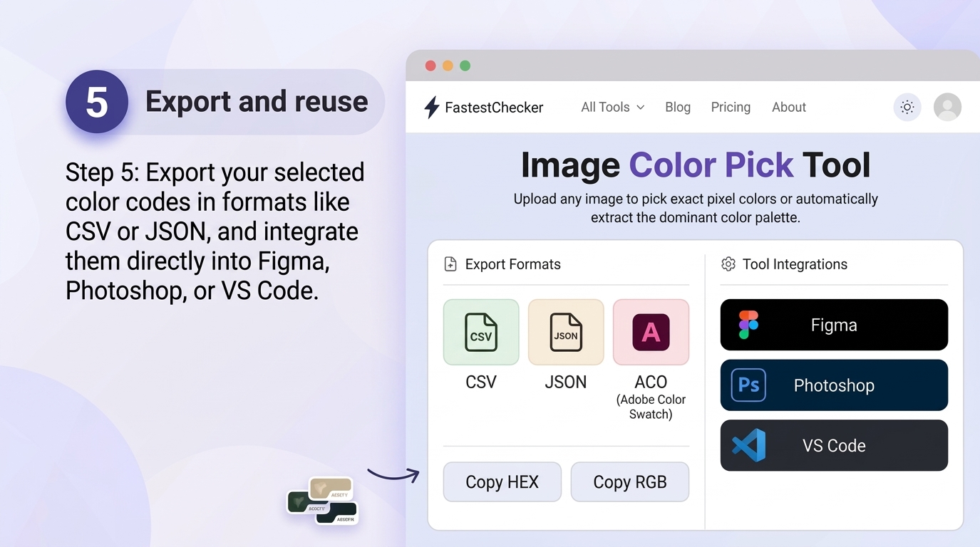Click the Copy RGB button

(x=630, y=482)
